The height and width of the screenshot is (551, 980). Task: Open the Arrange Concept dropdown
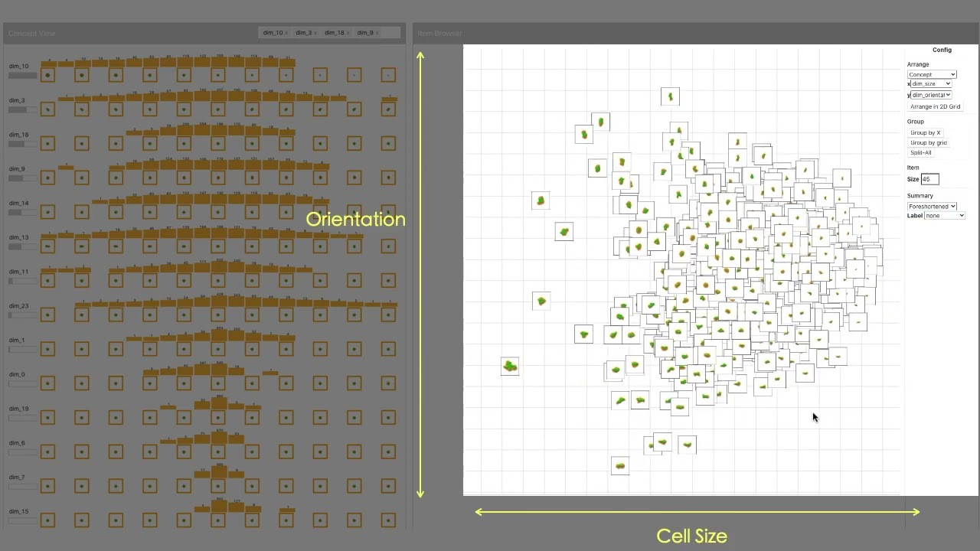pyautogui.click(x=932, y=74)
